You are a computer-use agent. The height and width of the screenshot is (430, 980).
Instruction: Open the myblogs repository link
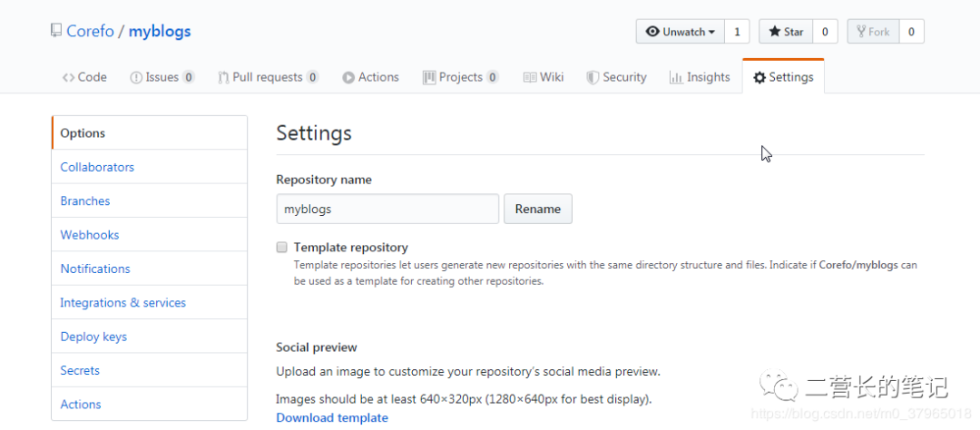(160, 31)
